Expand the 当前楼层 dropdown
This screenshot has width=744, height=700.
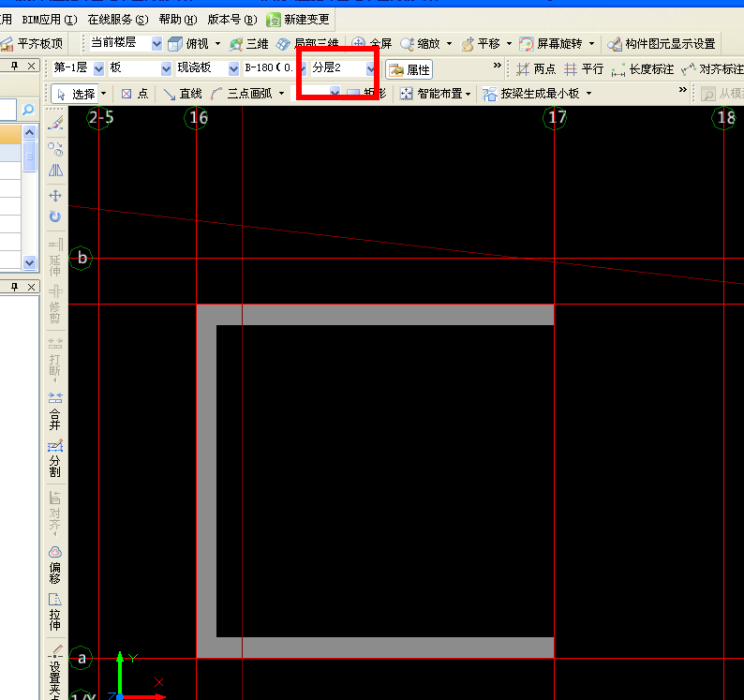(156, 44)
